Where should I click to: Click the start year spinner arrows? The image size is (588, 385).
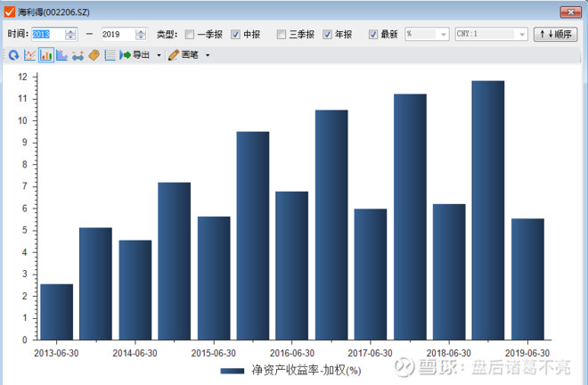click(70, 35)
